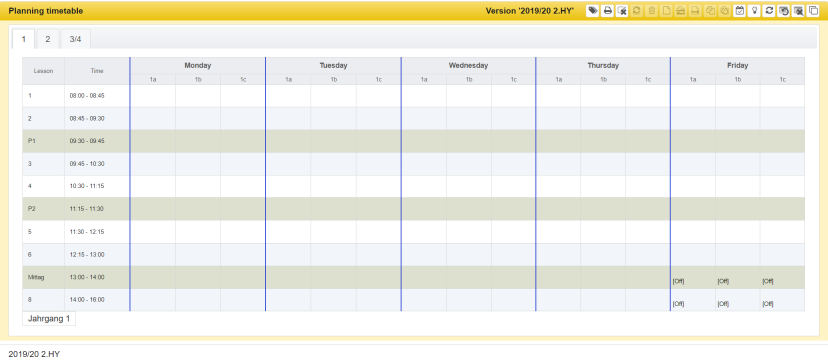Select Friday 1c [Off] cell in lesson 8
This screenshot has height=363, width=828.
(x=783, y=300)
